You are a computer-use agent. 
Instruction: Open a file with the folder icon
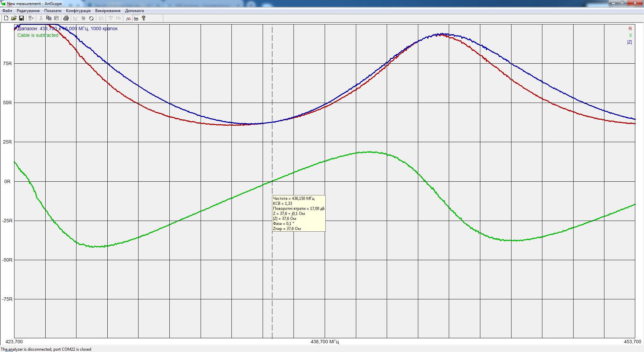point(14,18)
